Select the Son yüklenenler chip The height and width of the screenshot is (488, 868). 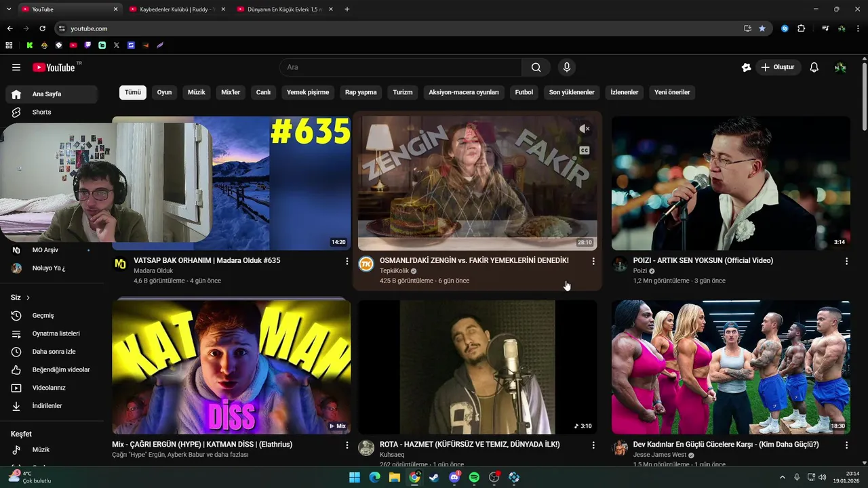(572, 92)
